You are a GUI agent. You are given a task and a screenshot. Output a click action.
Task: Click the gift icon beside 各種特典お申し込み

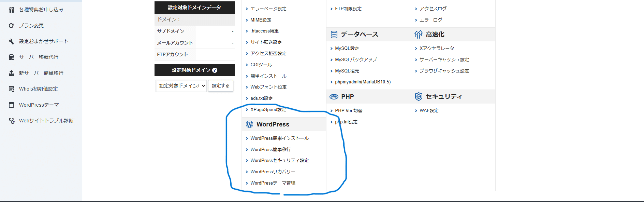click(x=12, y=10)
